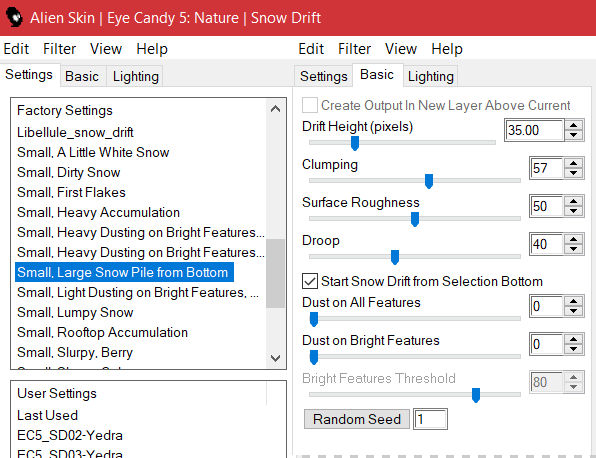
Task: Switch to the right Settings tab
Action: click(x=324, y=76)
